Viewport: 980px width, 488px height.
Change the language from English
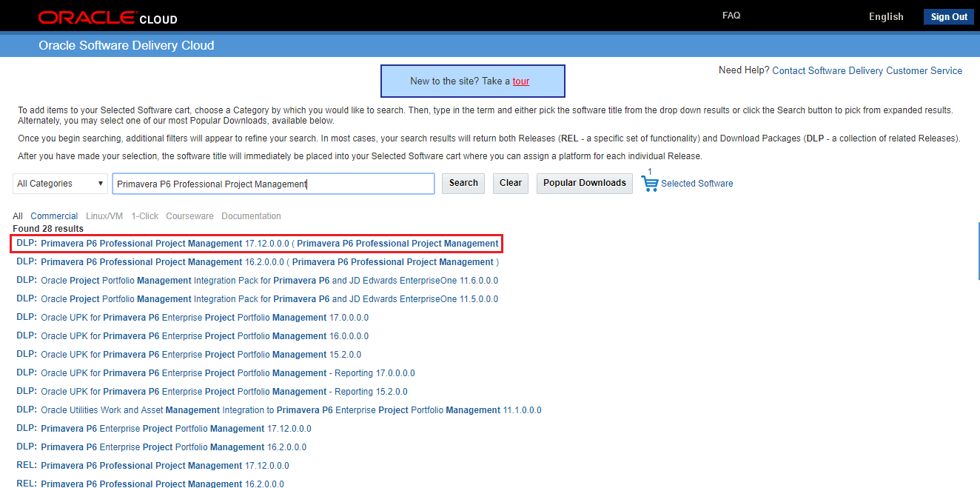point(886,17)
